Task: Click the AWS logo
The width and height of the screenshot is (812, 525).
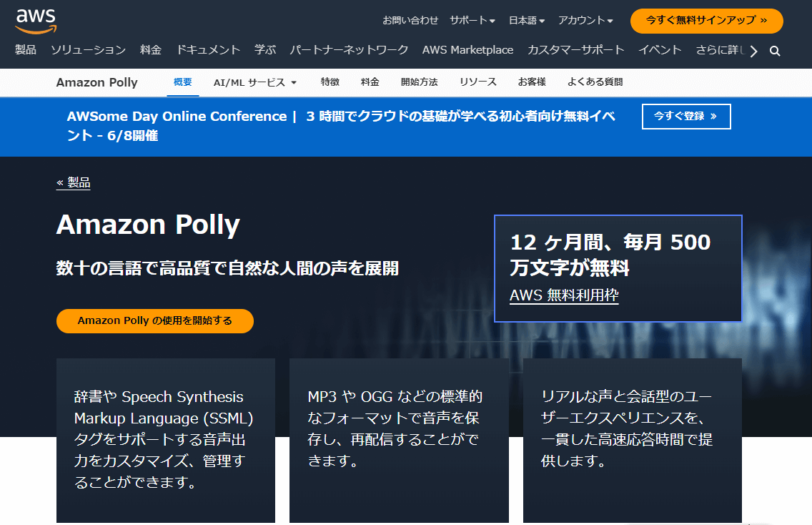Action: click(36, 21)
